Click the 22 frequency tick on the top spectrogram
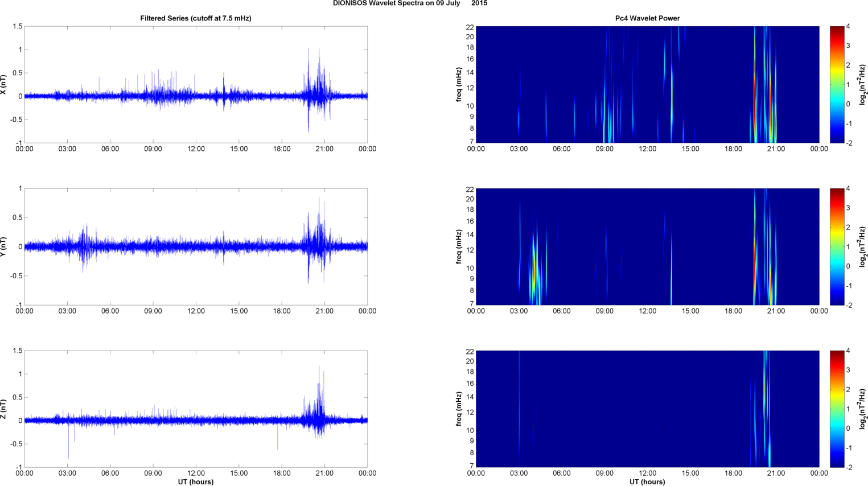The height and width of the screenshot is (486, 868). click(470, 27)
